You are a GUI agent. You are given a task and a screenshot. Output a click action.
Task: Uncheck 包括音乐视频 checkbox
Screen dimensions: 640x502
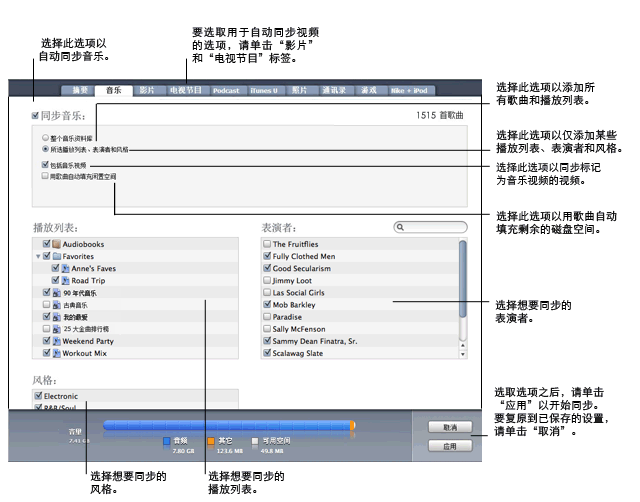45,164
